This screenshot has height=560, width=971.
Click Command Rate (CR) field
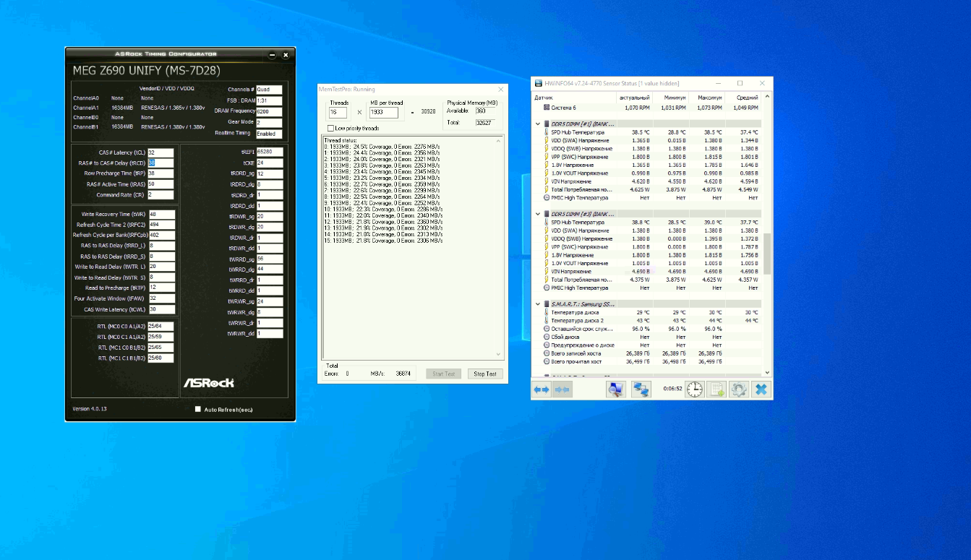[161, 194]
